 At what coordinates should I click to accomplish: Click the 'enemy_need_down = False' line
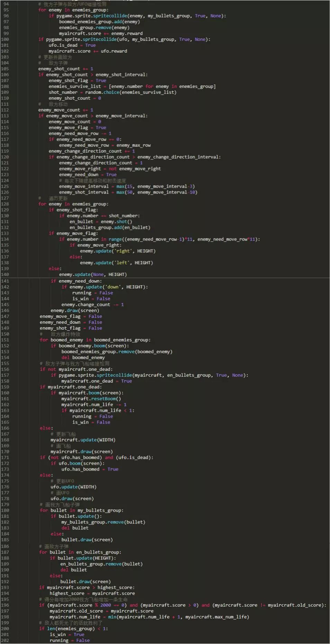(x=71, y=322)
